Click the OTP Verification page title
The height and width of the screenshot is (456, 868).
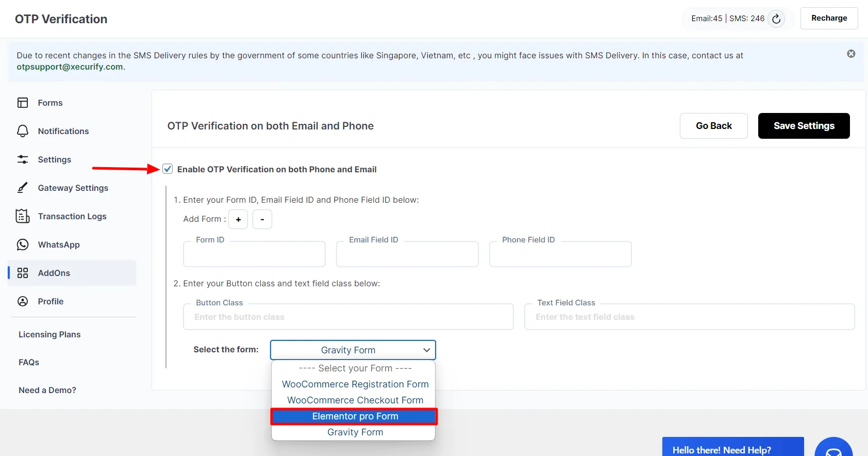tap(61, 19)
